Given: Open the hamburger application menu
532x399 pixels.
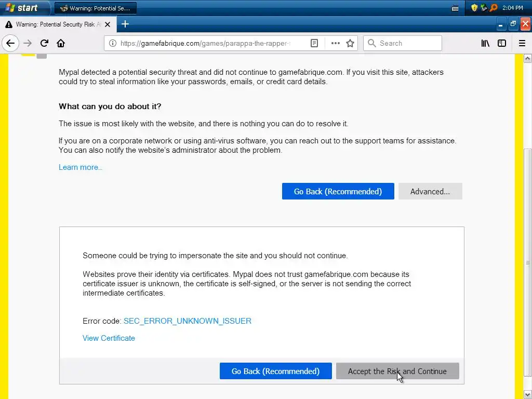Looking at the screenshot, I should tap(522, 44).
